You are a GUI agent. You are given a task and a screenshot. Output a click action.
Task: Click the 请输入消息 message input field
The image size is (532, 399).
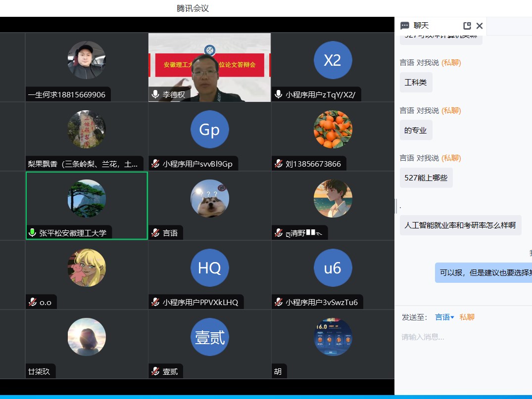tap(463, 337)
